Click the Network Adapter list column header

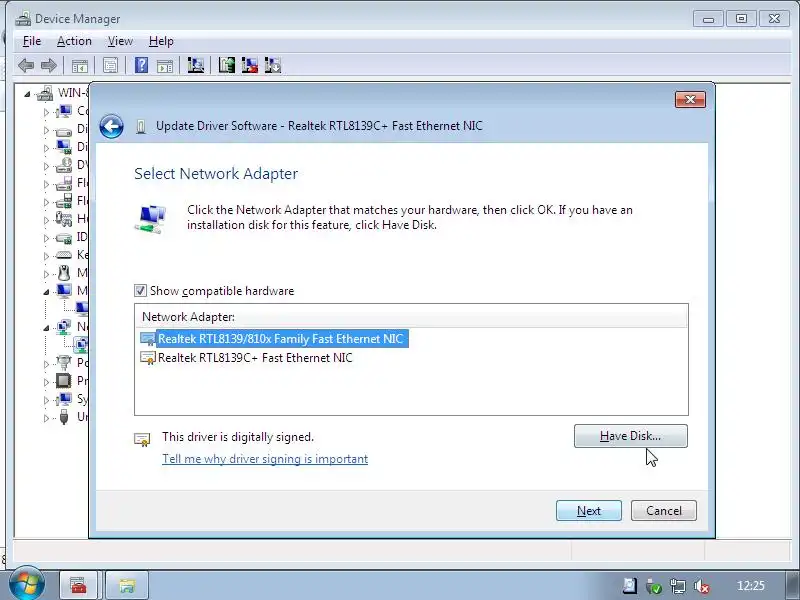click(411, 316)
